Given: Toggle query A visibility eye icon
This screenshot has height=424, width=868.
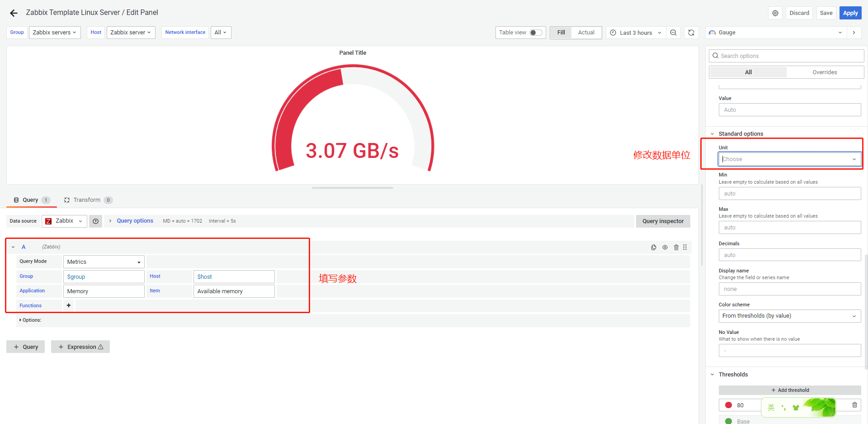Looking at the screenshot, I should (x=665, y=247).
